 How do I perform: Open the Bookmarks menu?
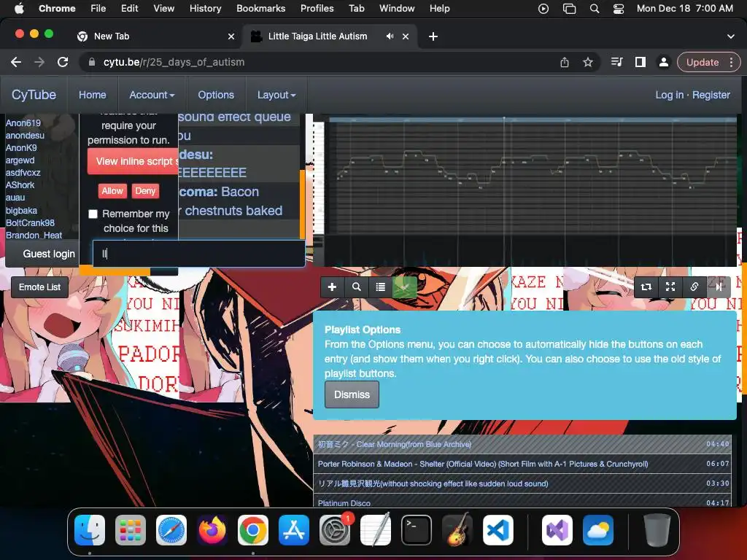260,9
